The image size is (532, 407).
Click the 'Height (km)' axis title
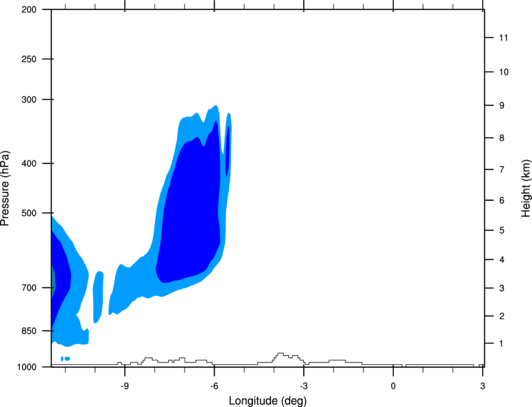[x=526, y=188]
